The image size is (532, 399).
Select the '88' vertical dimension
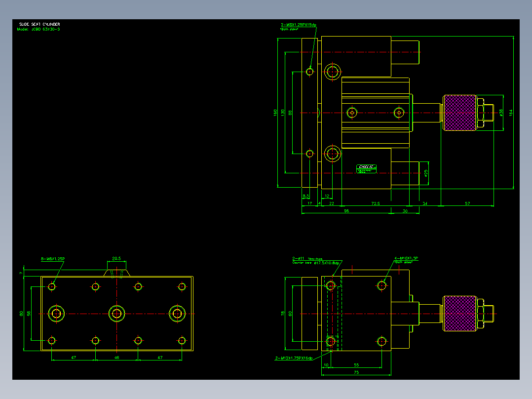290,113
